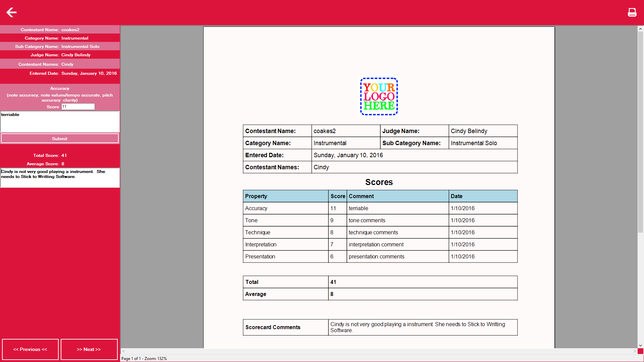Click the accuracy comment box containing 'terriable'
Viewport: 644px width, 362px height.
click(60, 122)
